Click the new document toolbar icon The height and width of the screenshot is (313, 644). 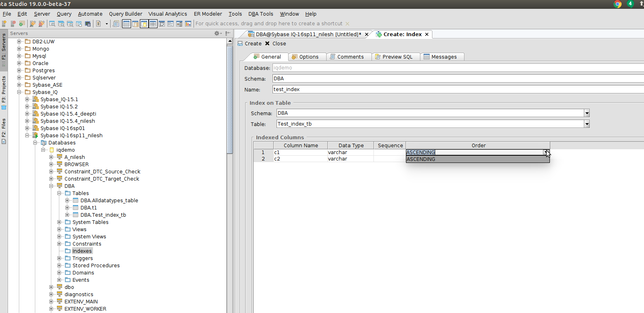[98, 24]
